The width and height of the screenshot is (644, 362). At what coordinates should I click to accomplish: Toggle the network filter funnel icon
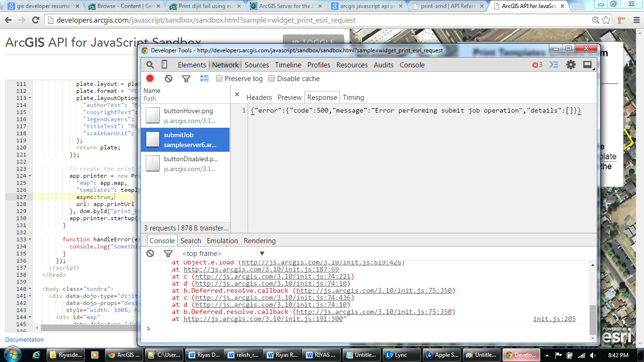tap(186, 79)
